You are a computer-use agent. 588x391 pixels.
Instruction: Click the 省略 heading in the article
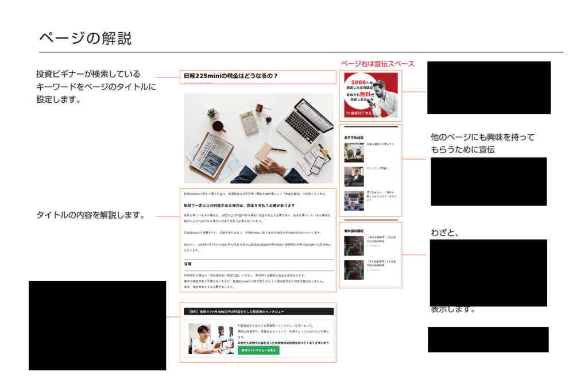(x=188, y=264)
